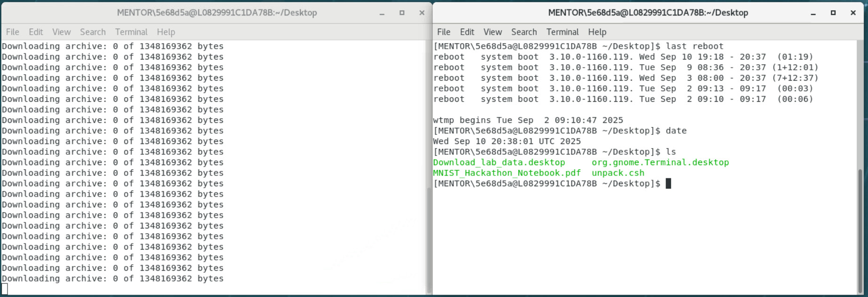Open Terminal menu in the downloading-archive window
Screen dimensions: 868x297
coord(131,32)
